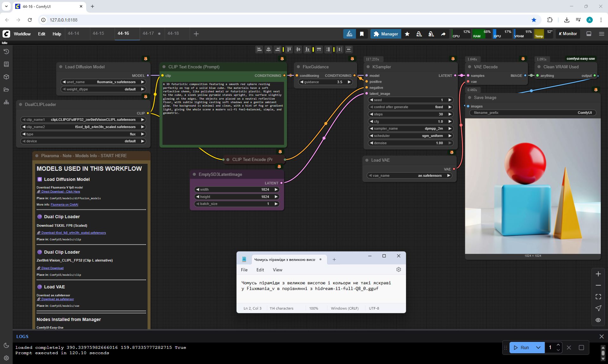Click the share arrow icon in toolbar

click(443, 34)
